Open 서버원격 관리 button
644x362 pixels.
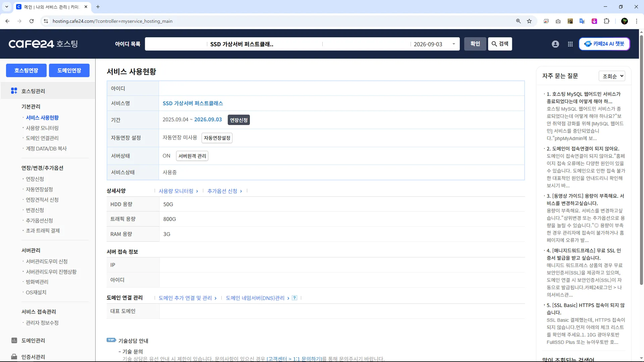(192, 156)
